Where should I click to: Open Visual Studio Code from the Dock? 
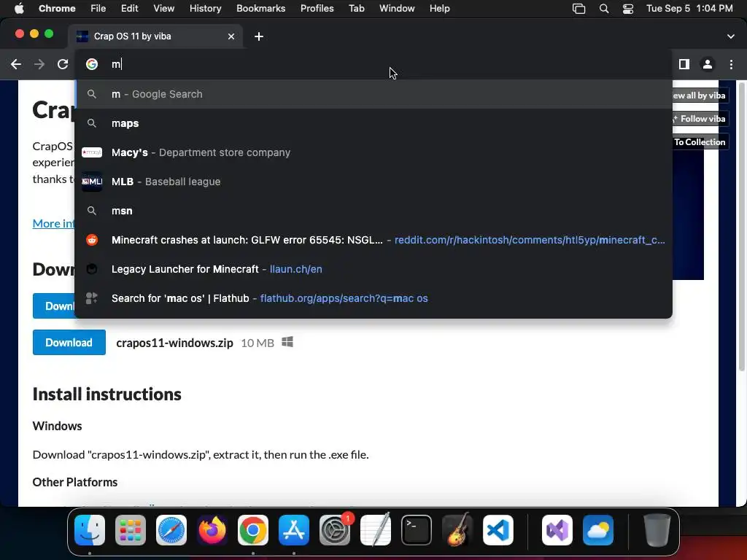(498, 530)
